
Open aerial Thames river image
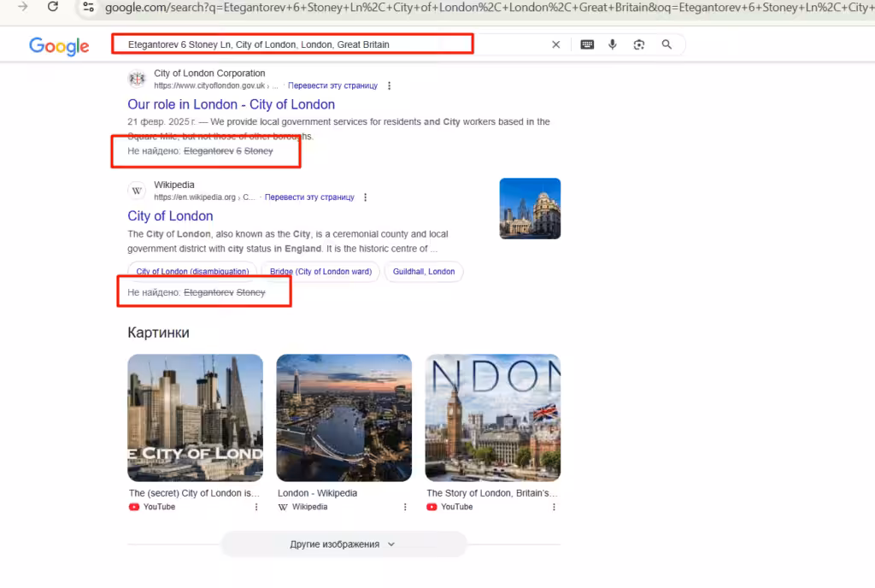(x=344, y=418)
